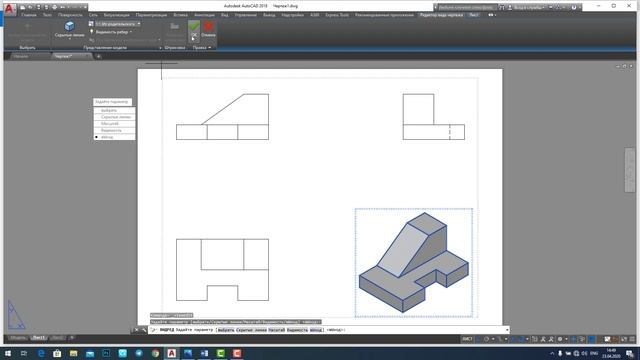Expand command history arrow on command line
This screenshot has height=360, width=640.
(x=507, y=330)
